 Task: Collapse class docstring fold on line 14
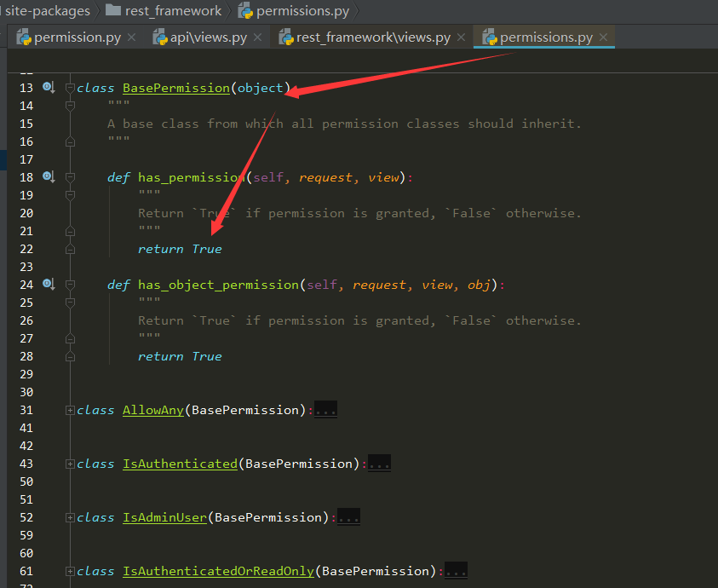70,106
